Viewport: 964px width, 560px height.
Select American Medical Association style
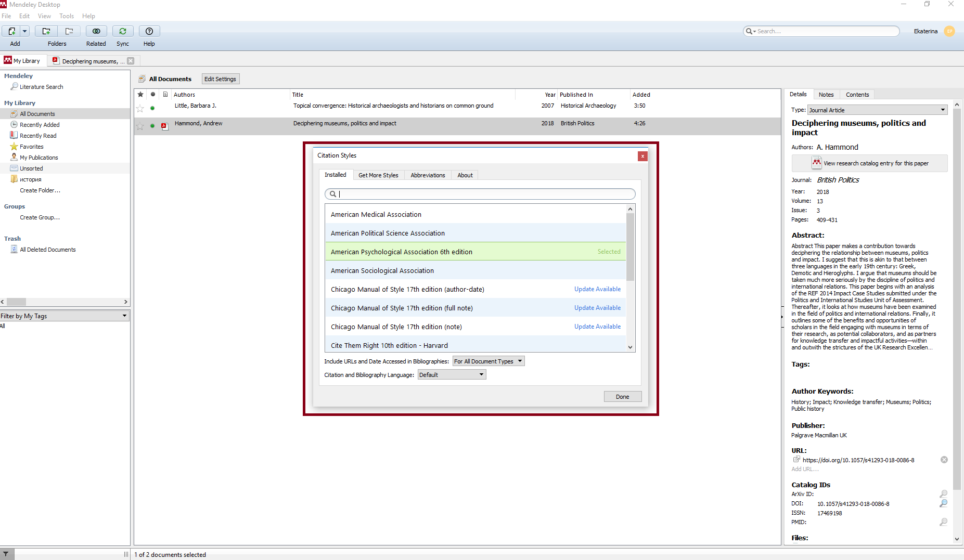[x=475, y=214]
